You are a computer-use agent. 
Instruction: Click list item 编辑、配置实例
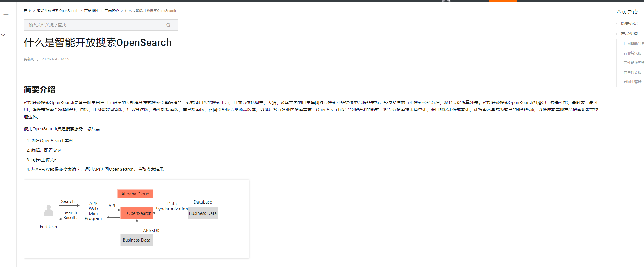pyautogui.click(x=46, y=150)
